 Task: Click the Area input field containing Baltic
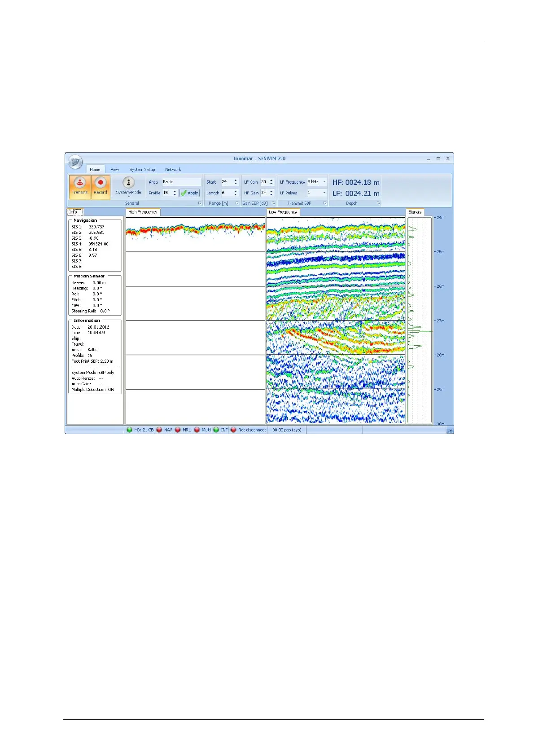[x=182, y=182]
